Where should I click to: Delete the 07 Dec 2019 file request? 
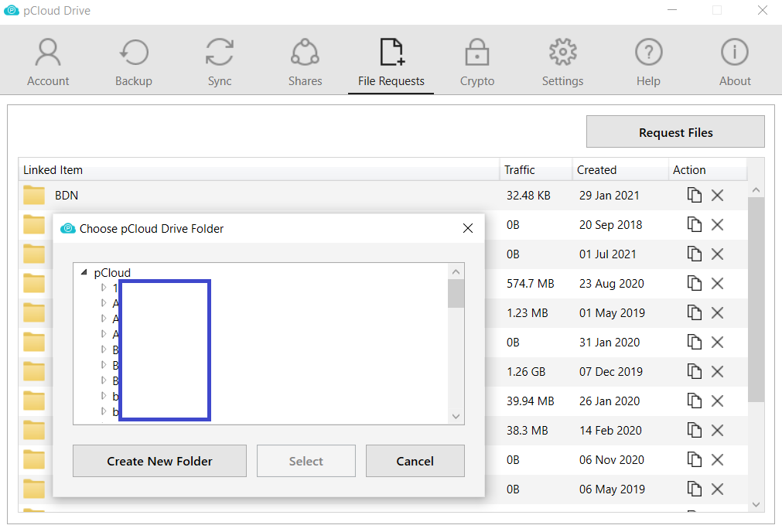point(717,371)
